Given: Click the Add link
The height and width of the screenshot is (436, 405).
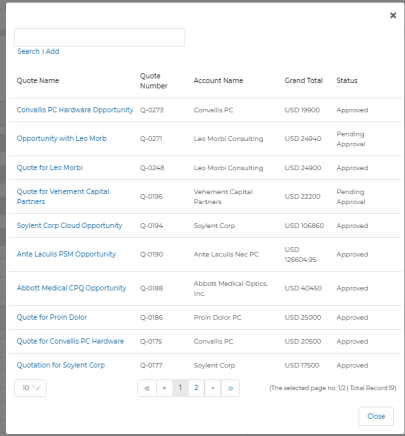Looking at the screenshot, I should pos(53,51).
